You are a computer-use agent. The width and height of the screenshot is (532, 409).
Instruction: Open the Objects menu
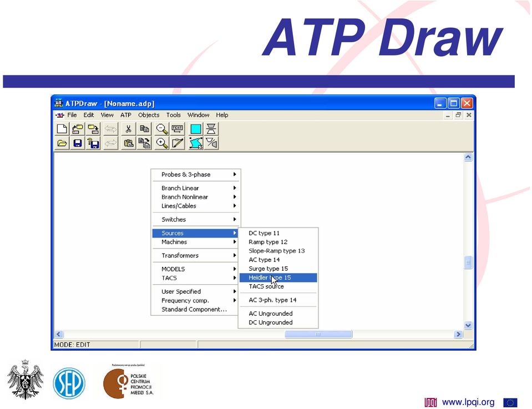(149, 115)
